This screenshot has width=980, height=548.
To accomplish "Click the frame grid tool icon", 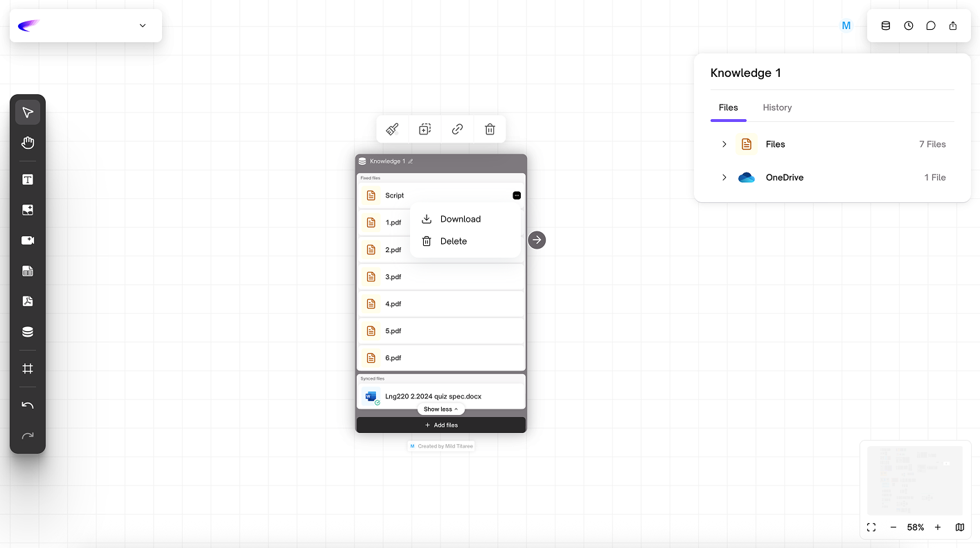I will pyautogui.click(x=28, y=369).
